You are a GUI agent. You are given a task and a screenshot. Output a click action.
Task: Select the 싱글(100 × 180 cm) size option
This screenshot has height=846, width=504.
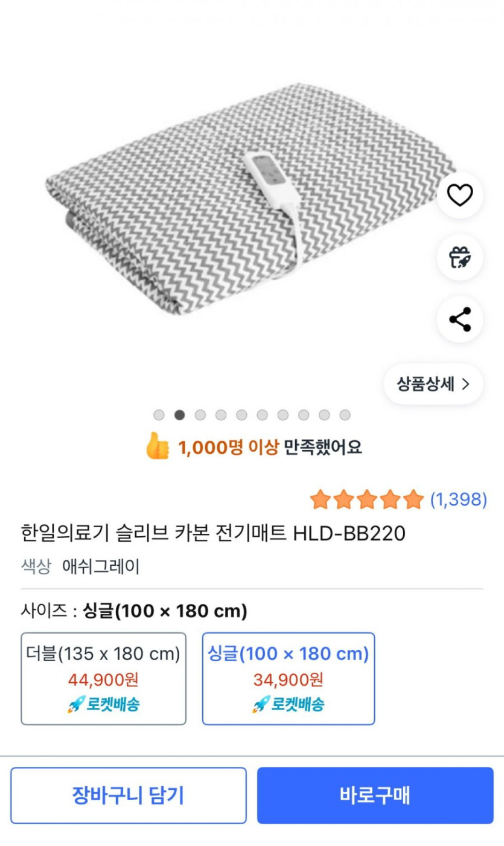288,678
